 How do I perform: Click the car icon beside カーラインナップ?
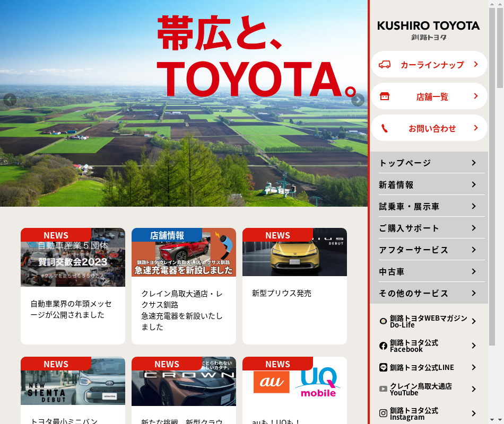click(x=385, y=65)
